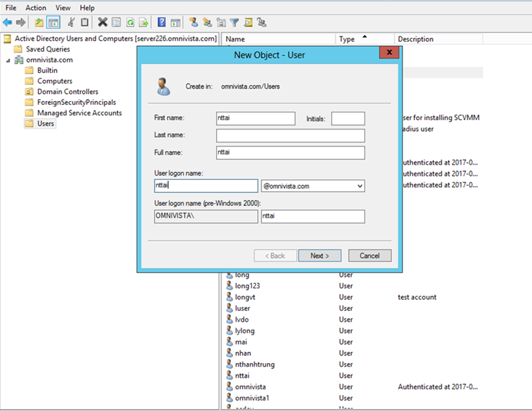The image size is (532, 411).
Task: Click the Filter funnel toolbar icon
Action: click(234, 23)
